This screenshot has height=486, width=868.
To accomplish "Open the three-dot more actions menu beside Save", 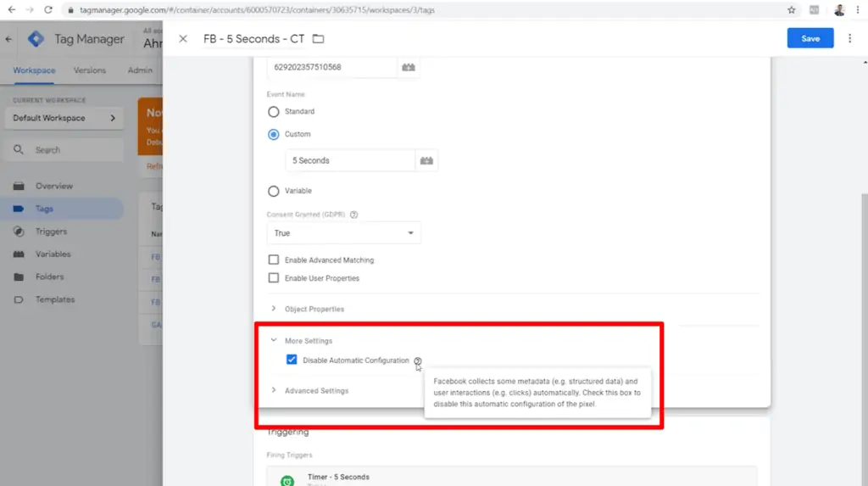I will 849,38.
